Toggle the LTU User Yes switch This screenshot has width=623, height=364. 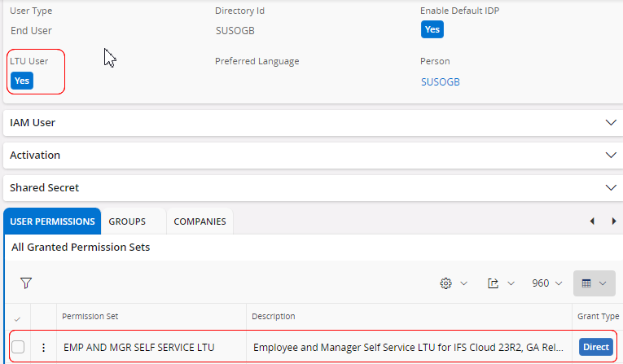[x=22, y=81]
